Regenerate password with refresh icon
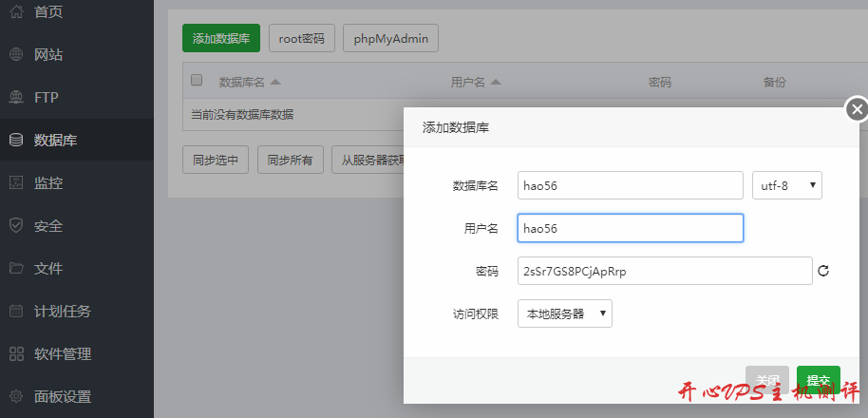The width and height of the screenshot is (868, 418). tap(823, 271)
